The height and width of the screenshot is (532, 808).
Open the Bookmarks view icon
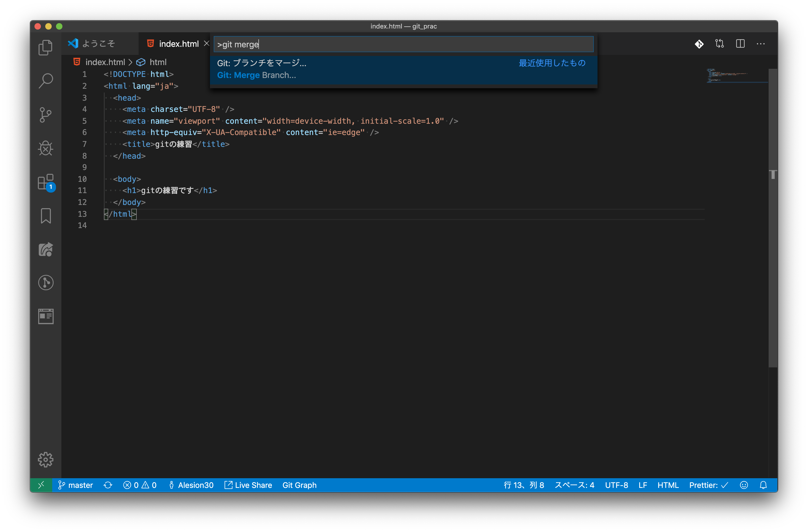tap(45, 216)
